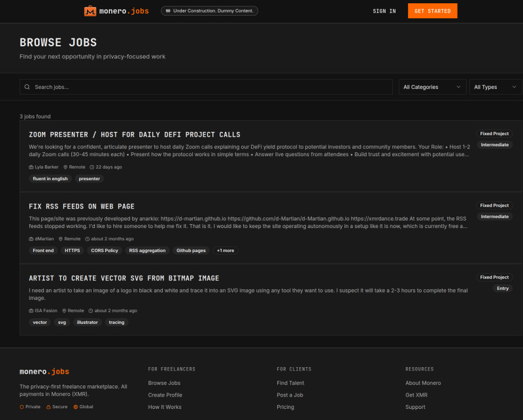This screenshot has width=523, height=420.
Task: Click the About Monero resource link
Action: pyautogui.click(x=423, y=383)
